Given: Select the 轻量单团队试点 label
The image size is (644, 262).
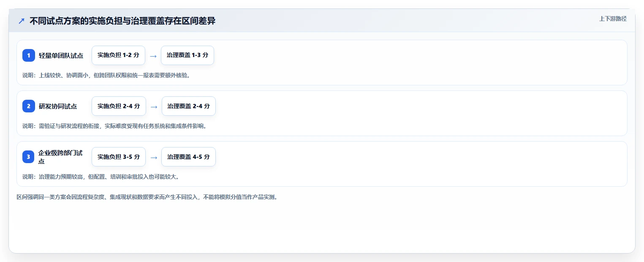Looking at the screenshot, I should pyautogui.click(x=61, y=55).
